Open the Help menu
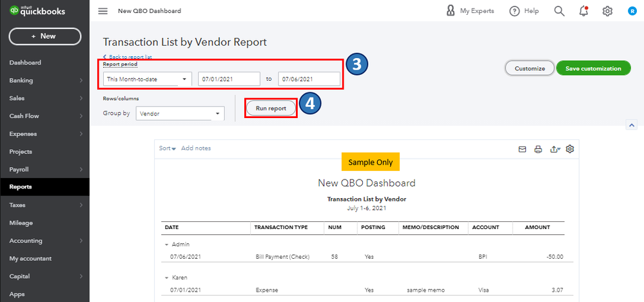The image size is (644, 302). pyautogui.click(x=524, y=11)
